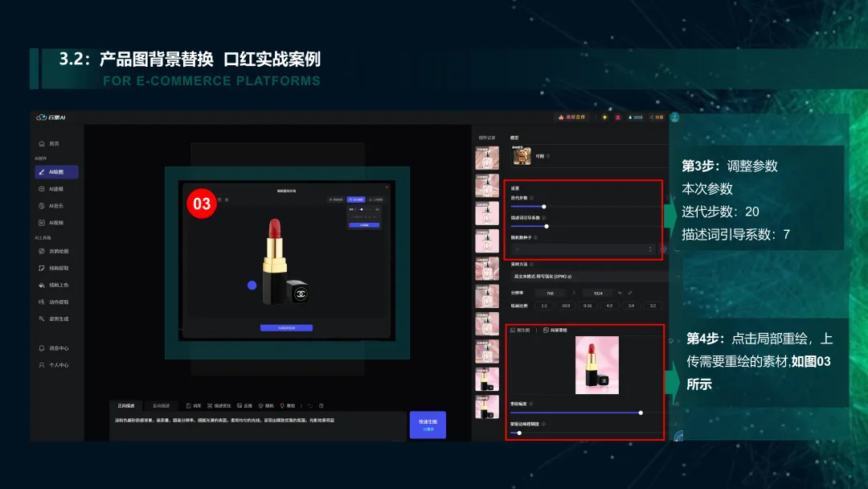Select the 4:3 aspect ratio
The image size is (868, 489).
tap(609, 306)
